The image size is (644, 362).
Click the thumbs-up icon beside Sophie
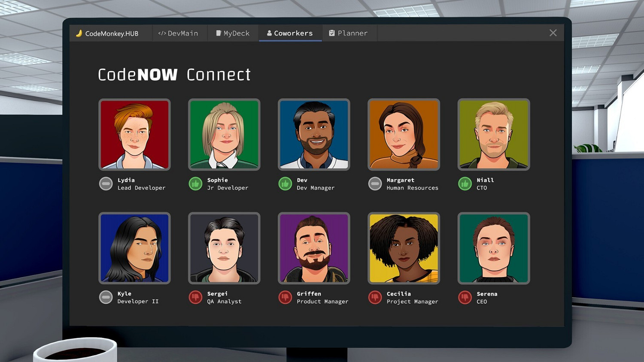click(195, 184)
